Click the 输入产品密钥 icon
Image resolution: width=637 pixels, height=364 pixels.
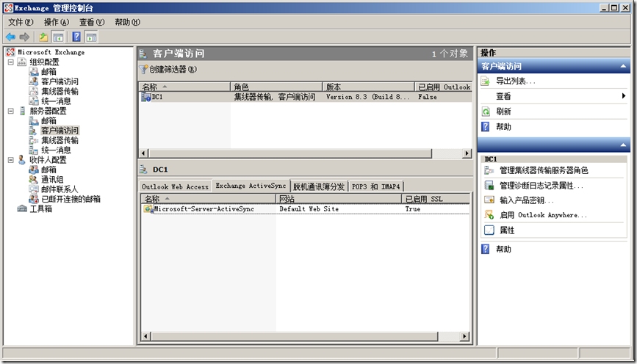click(489, 200)
